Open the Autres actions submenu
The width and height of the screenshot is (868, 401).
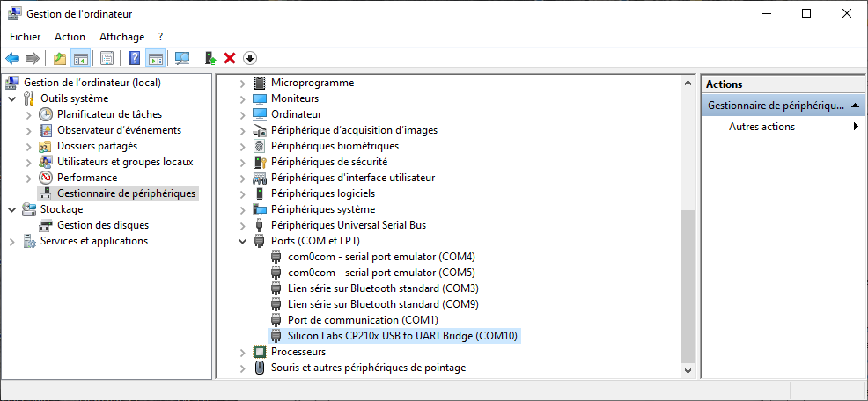[761, 127]
